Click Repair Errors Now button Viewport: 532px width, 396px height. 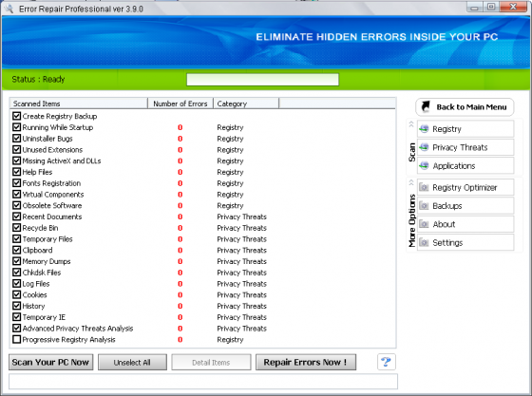[306, 362]
